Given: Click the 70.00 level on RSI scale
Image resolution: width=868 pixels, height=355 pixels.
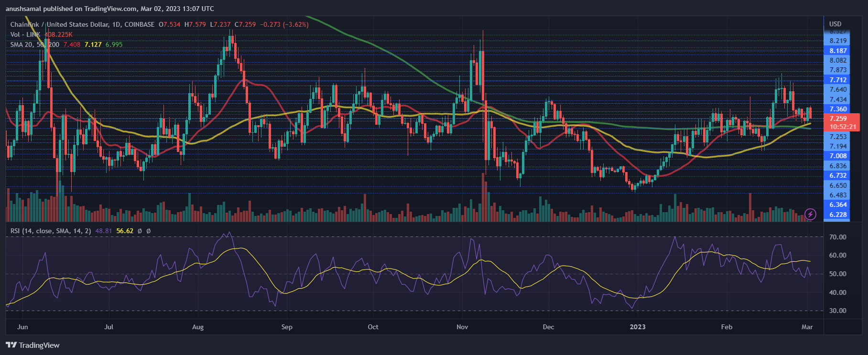Looking at the screenshot, I should [x=837, y=237].
